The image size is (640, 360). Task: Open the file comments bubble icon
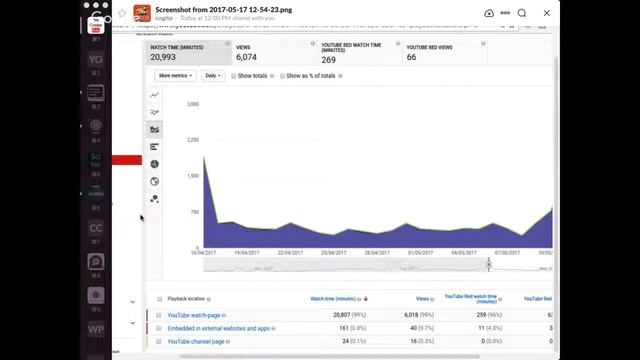tap(522, 13)
